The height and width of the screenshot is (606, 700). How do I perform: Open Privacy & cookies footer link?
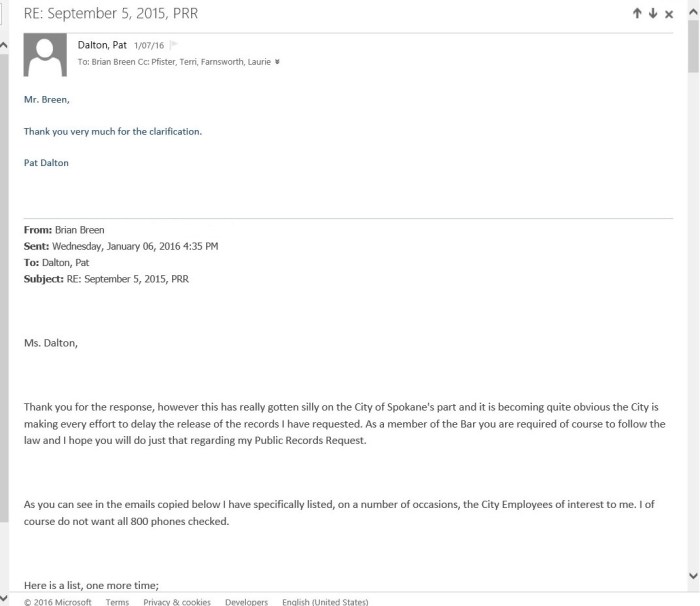pyautogui.click(x=177, y=601)
